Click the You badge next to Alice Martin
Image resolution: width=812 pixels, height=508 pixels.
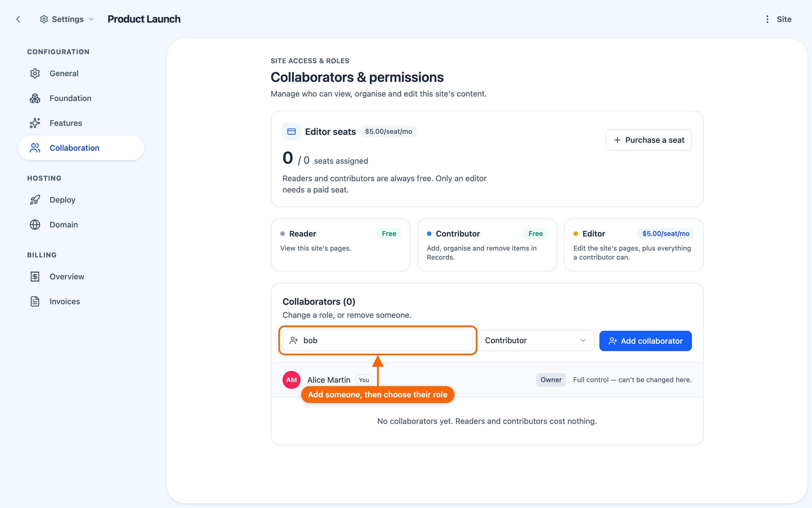[364, 380]
